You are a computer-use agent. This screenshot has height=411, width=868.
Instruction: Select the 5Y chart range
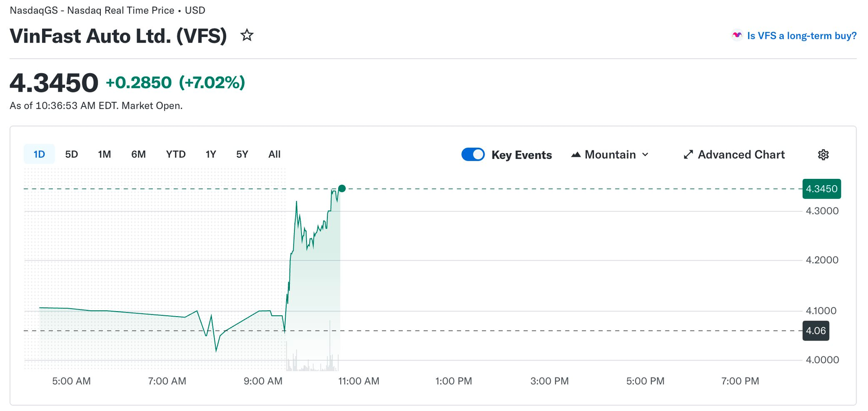[x=242, y=154]
